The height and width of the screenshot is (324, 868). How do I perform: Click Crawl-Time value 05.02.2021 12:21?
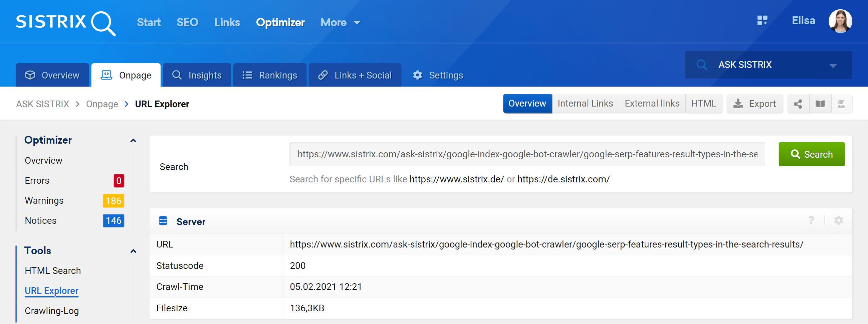[325, 287]
